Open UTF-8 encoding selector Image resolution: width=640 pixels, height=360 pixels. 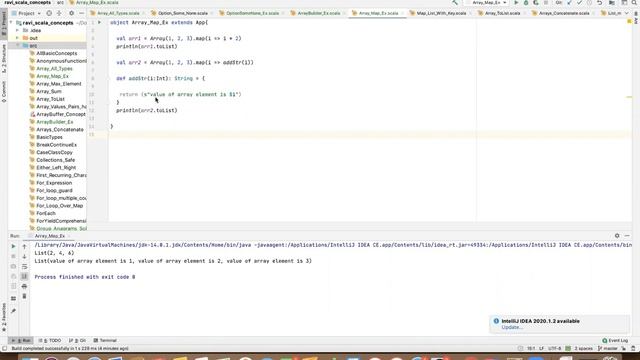[x=555, y=349]
